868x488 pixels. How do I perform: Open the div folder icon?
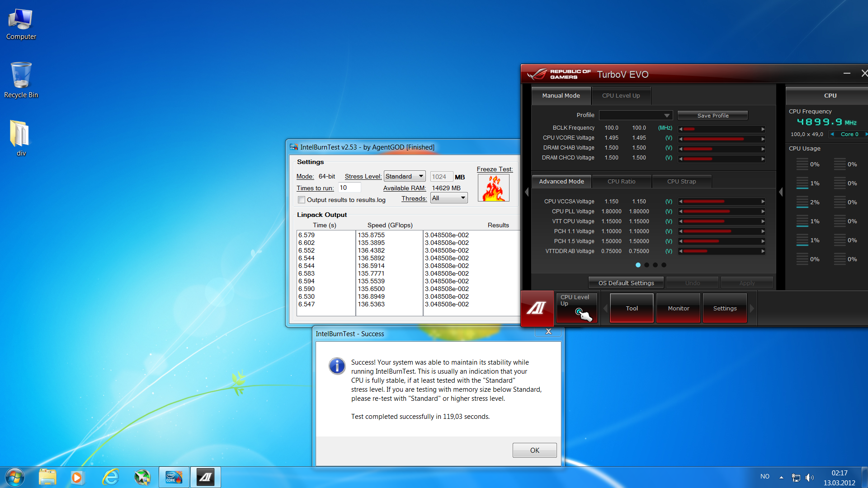tap(21, 138)
